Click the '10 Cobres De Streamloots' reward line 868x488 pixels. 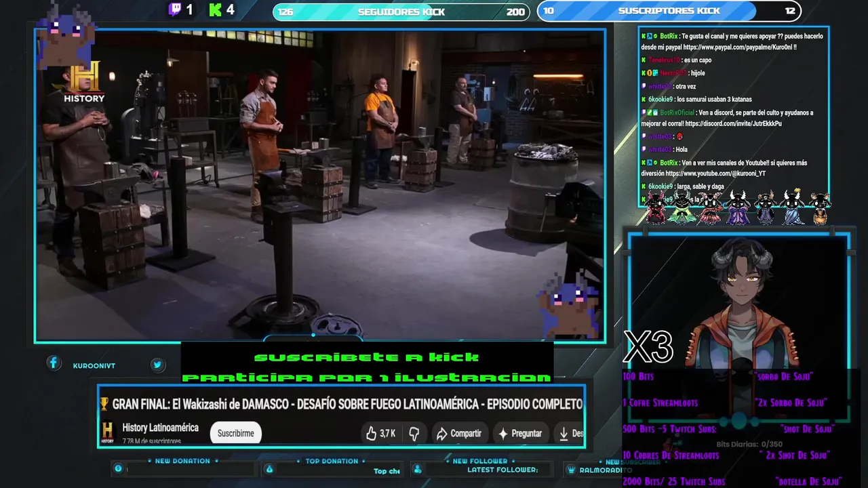tap(670, 455)
